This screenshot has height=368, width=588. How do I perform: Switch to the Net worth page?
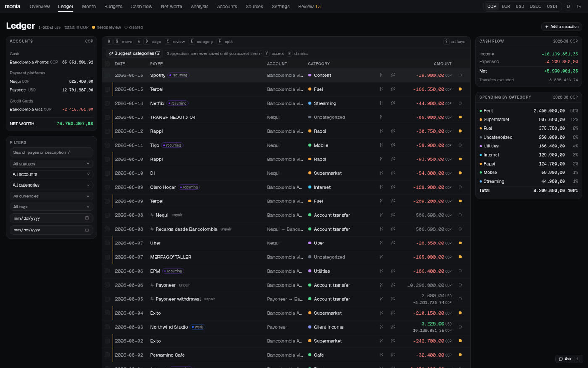171,6
